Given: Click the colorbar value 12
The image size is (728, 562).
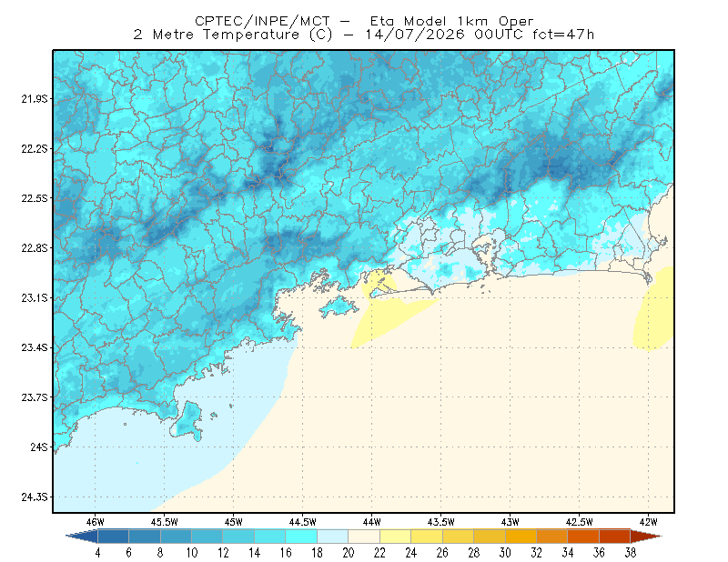Looking at the screenshot, I should click(x=223, y=553).
